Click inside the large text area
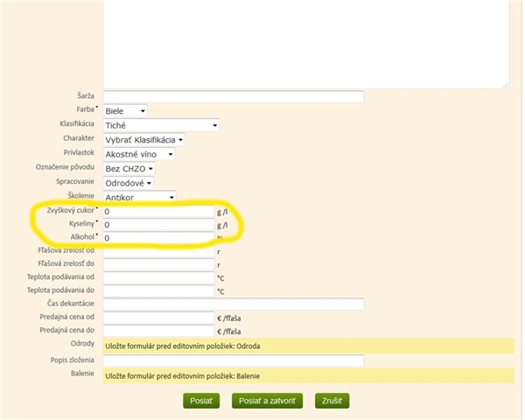 (306, 44)
